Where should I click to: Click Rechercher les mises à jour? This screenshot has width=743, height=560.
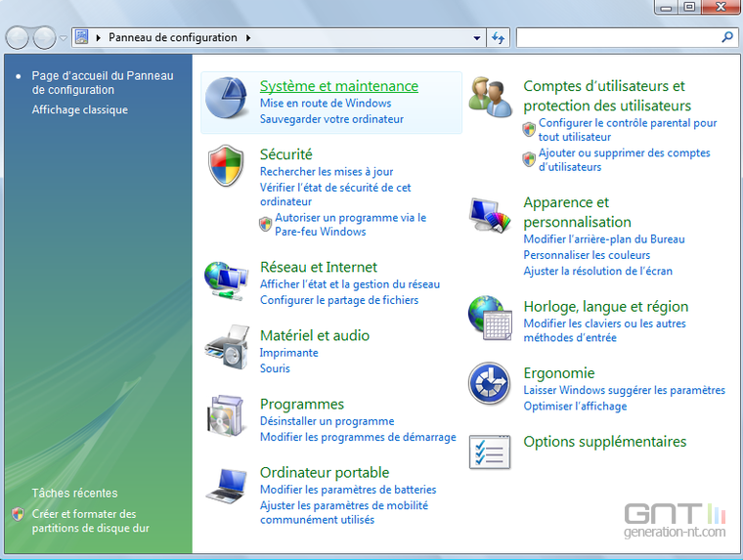point(327,171)
